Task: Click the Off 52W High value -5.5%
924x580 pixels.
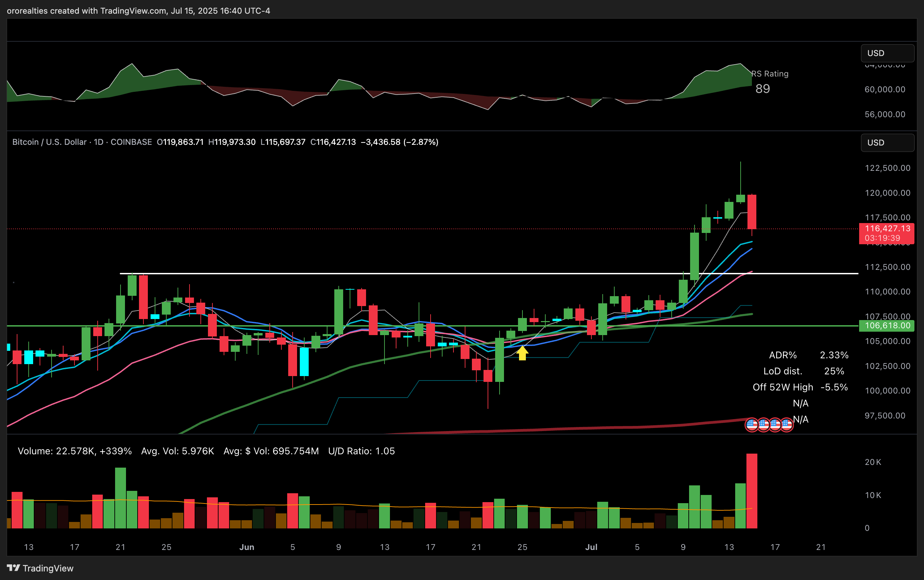Action: point(834,387)
